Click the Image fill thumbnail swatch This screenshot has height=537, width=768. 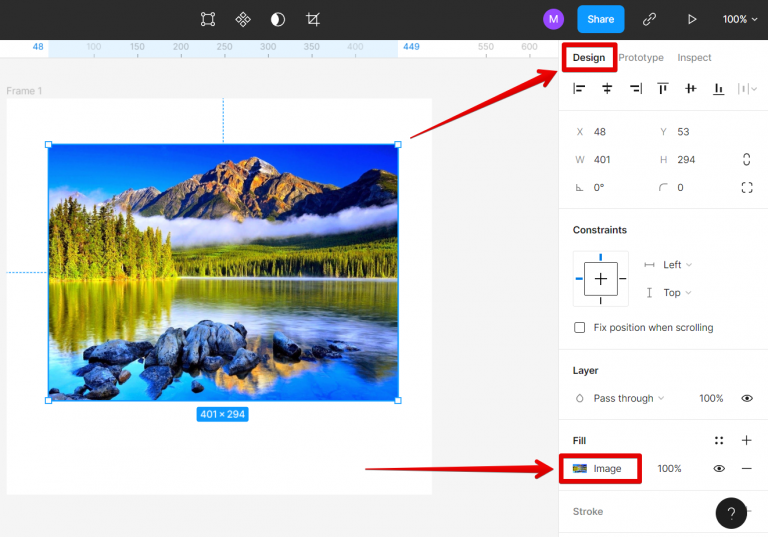point(580,469)
